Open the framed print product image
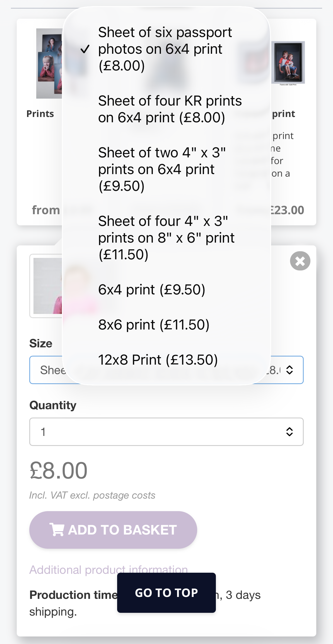This screenshot has height=644, width=333. click(x=288, y=62)
